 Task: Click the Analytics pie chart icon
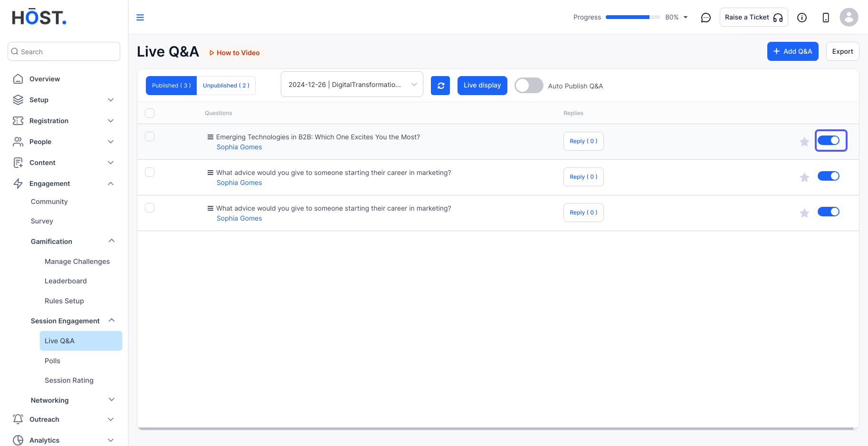(18, 440)
